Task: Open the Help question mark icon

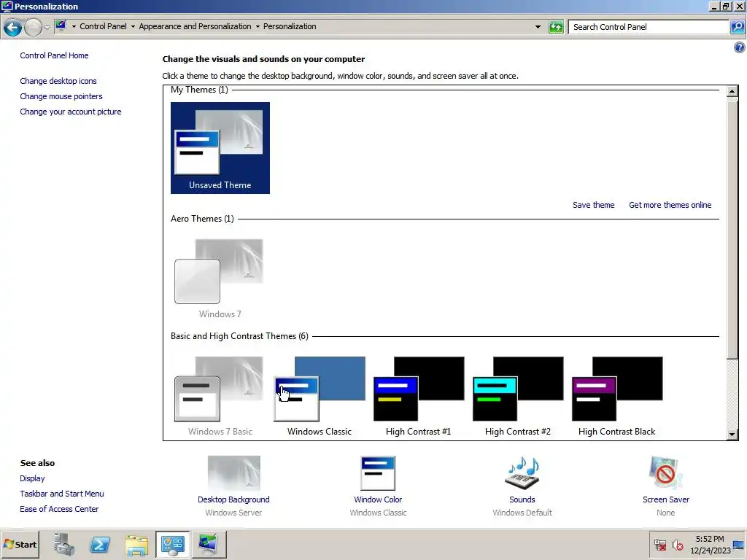Action: pyautogui.click(x=740, y=47)
